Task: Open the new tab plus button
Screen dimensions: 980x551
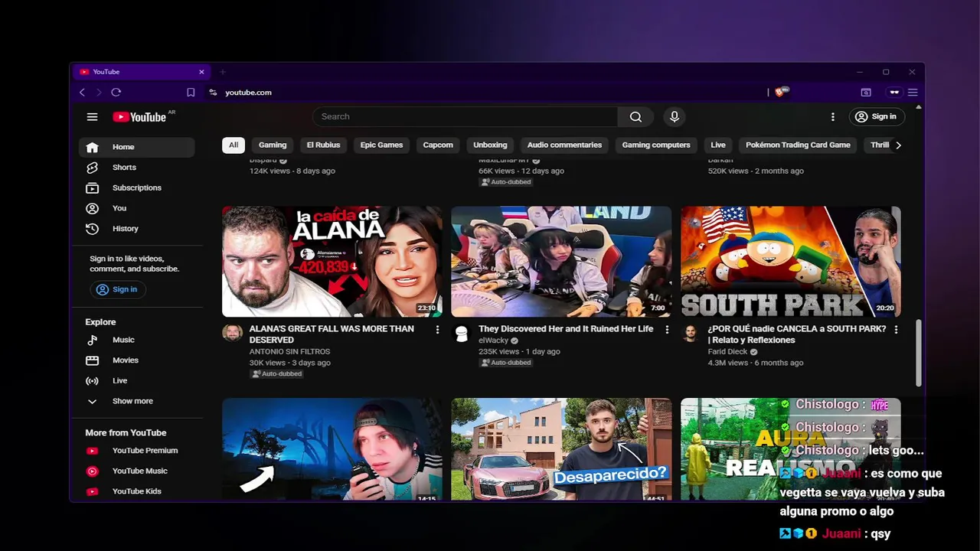Action: [x=223, y=72]
